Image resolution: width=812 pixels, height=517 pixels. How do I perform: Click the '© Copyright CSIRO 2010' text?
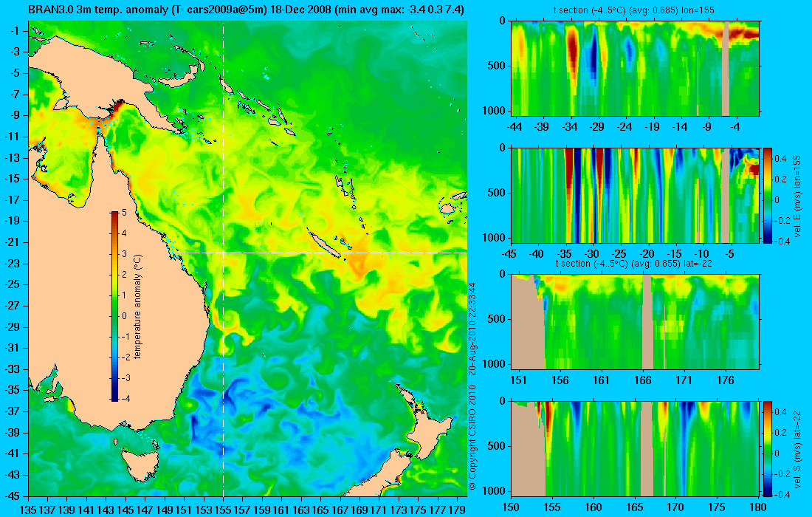pyautogui.click(x=472, y=438)
